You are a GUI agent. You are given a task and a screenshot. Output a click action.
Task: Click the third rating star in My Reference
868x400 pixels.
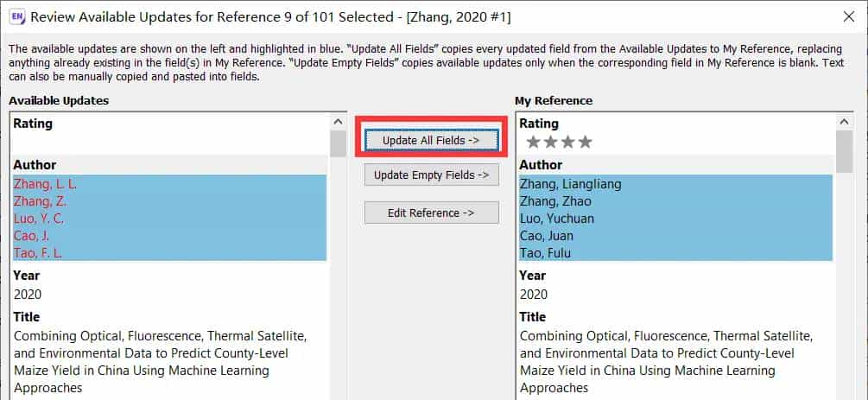pyautogui.click(x=568, y=142)
